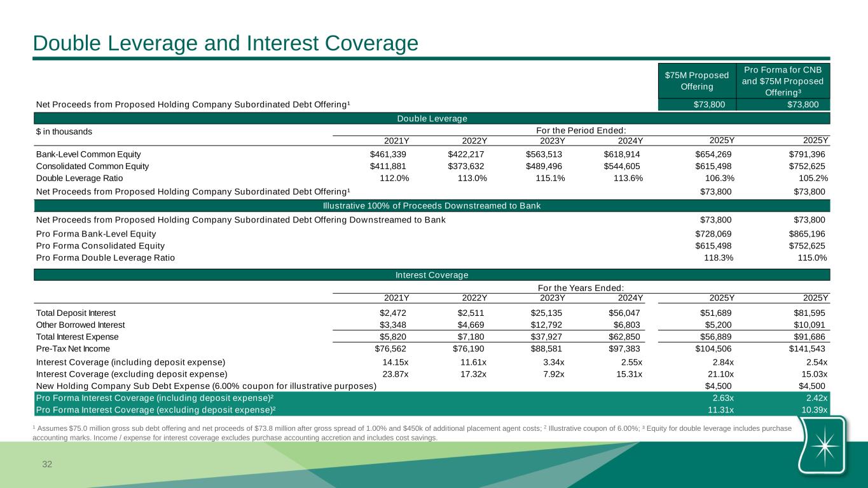Click the Pre-Tax Net Income row label
Image resolution: width=868 pixels, height=488 pixels.
pos(73,349)
